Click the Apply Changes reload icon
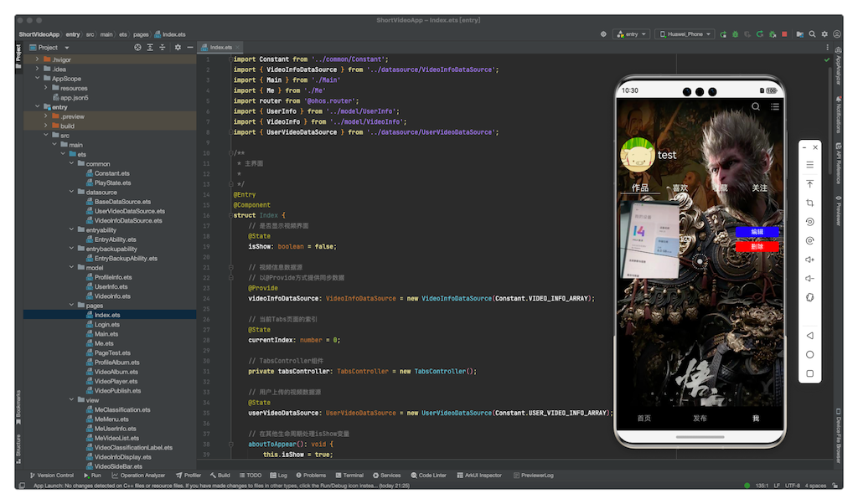 (x=759, y=33)
